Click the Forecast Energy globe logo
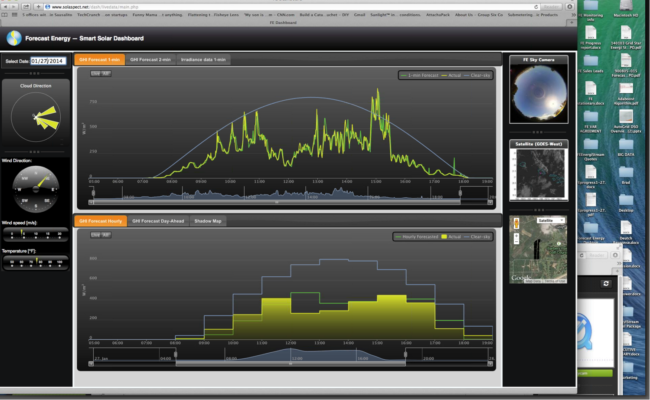This screenshot has width=650, height=400. click(x=13, y=38)
